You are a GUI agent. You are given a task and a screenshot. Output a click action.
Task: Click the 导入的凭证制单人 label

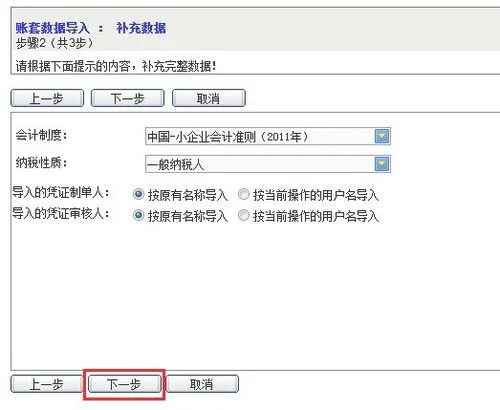(61, 192)
